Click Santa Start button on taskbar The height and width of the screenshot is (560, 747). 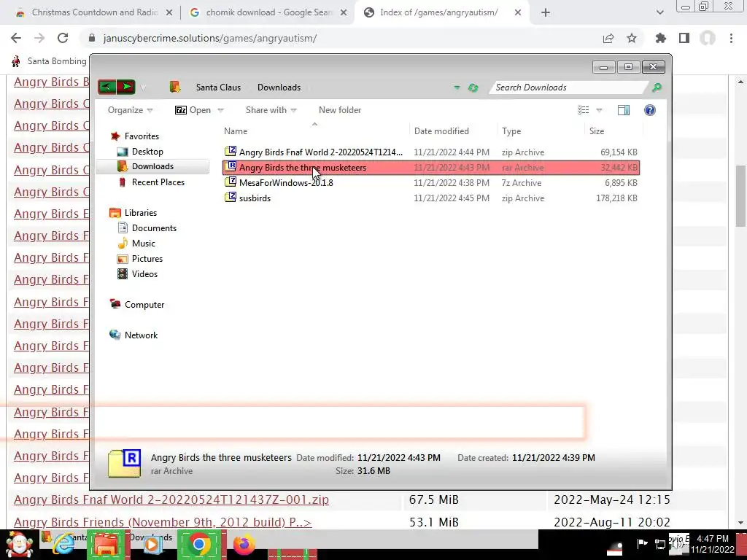pyautogui.click(x=19, y=545)
